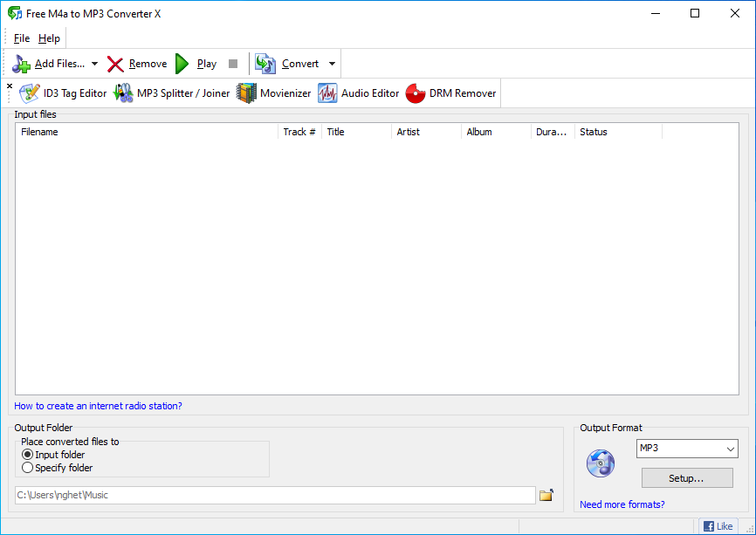Click the internet radio station link

pyautogui.click(x=96, y=405)
